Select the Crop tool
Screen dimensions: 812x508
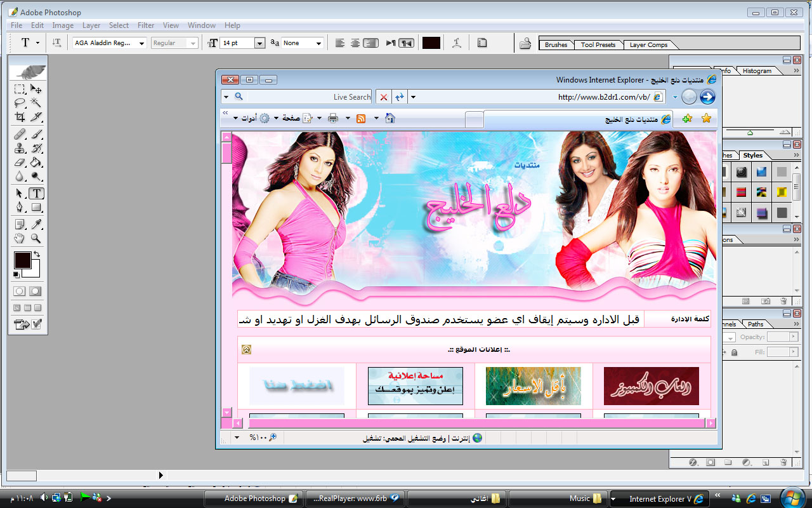tap(20, 117)
